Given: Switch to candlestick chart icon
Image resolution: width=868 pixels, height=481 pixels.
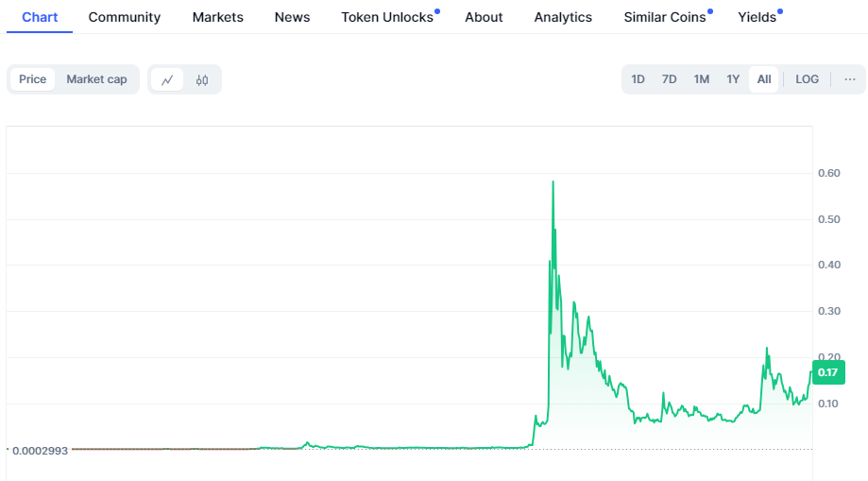Looking at the screenshot, I should 202,79.
